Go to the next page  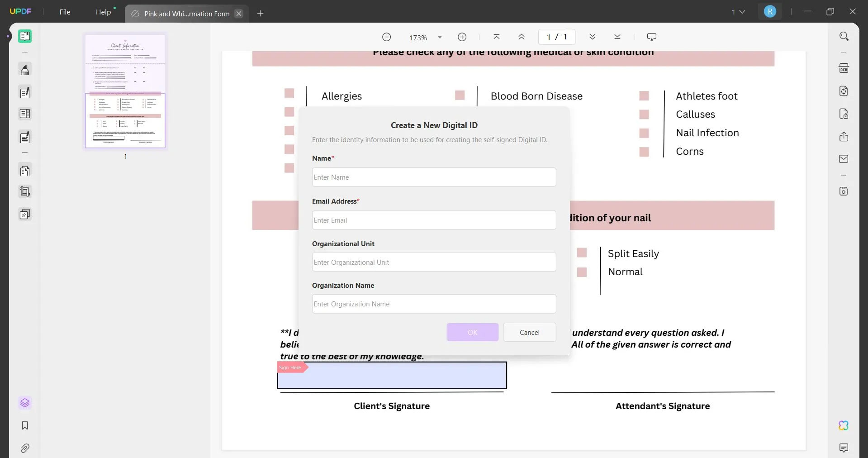[592, 37]
